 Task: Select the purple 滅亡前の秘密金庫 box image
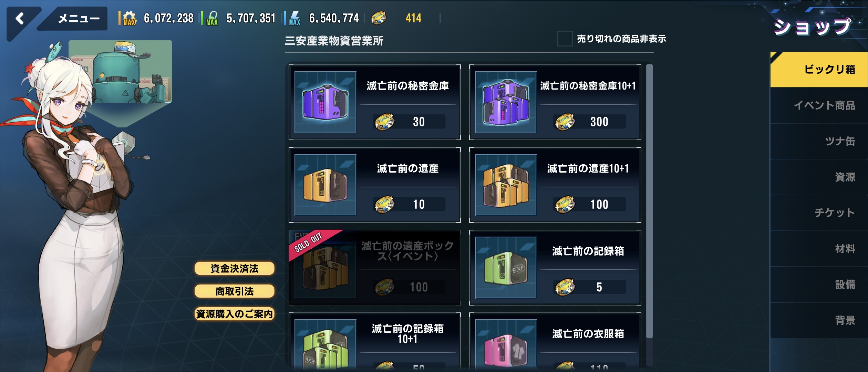[x=325, y=102]
